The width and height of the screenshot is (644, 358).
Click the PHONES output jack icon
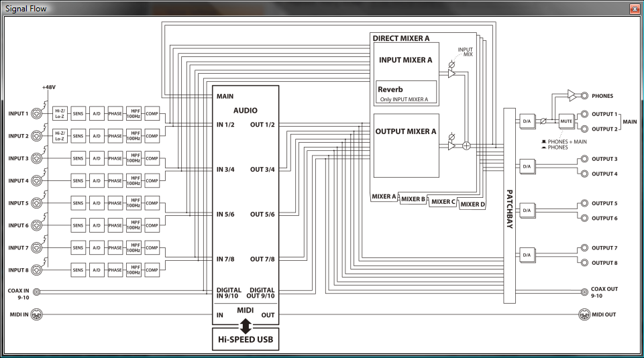click(585, 96)
